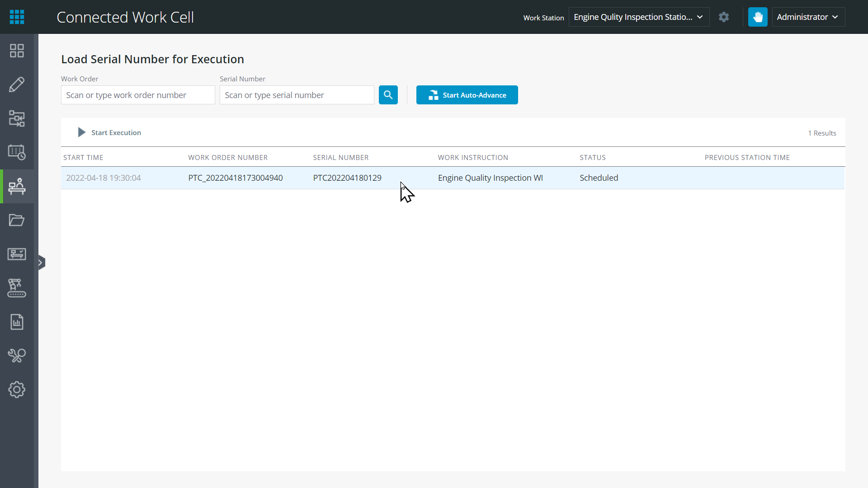The height and width of the screenshot is (488, 868).
Task: Open the monitor board sidebar icon
Action: pos(17,254)
